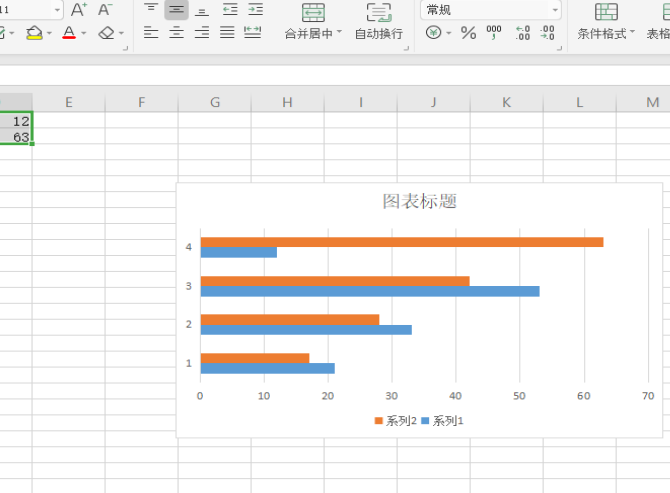Click horizontal axis label 70

pos(648,396)
